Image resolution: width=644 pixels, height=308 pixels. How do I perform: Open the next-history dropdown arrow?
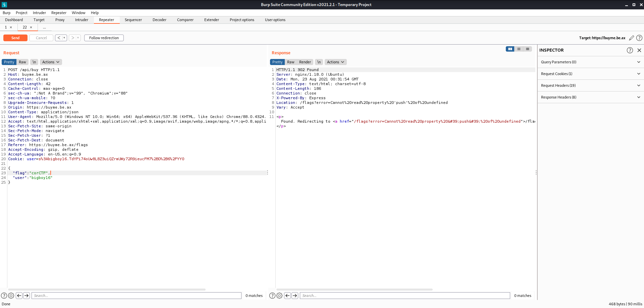point(78,38)
